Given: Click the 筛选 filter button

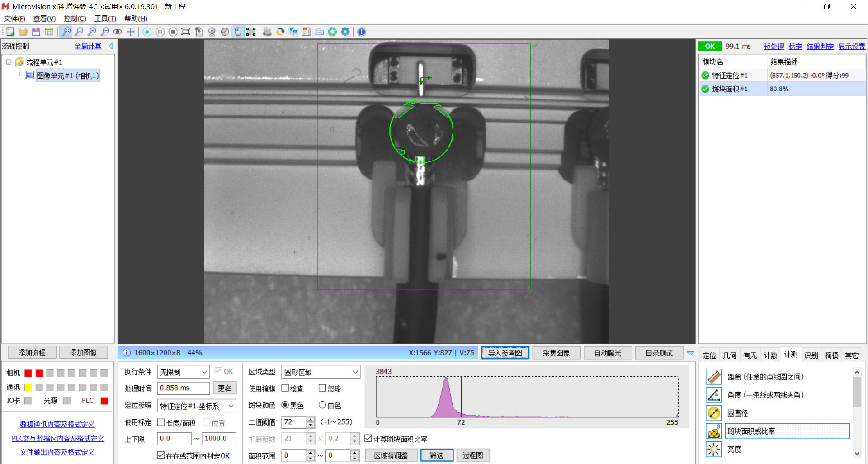Looking at the screenshot, I should coord(437,455).
